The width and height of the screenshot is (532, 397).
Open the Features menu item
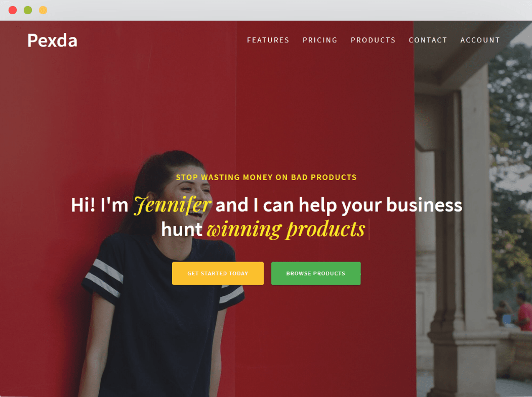(268, 40)
